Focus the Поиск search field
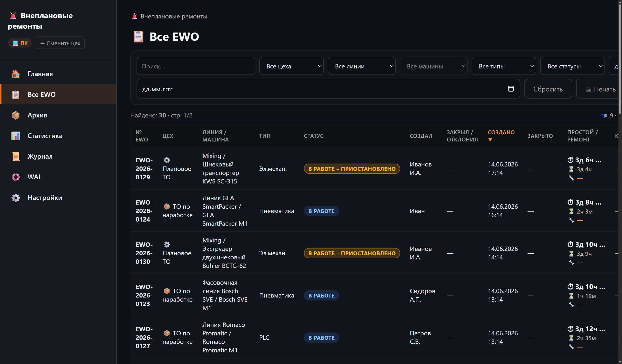 coord(196,66)
